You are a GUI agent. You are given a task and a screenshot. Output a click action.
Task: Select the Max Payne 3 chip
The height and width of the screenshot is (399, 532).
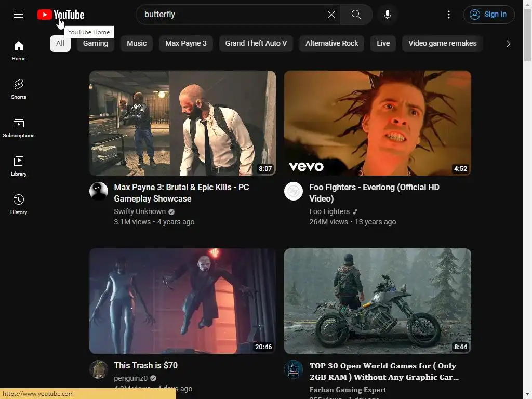[x=186, y=44]
